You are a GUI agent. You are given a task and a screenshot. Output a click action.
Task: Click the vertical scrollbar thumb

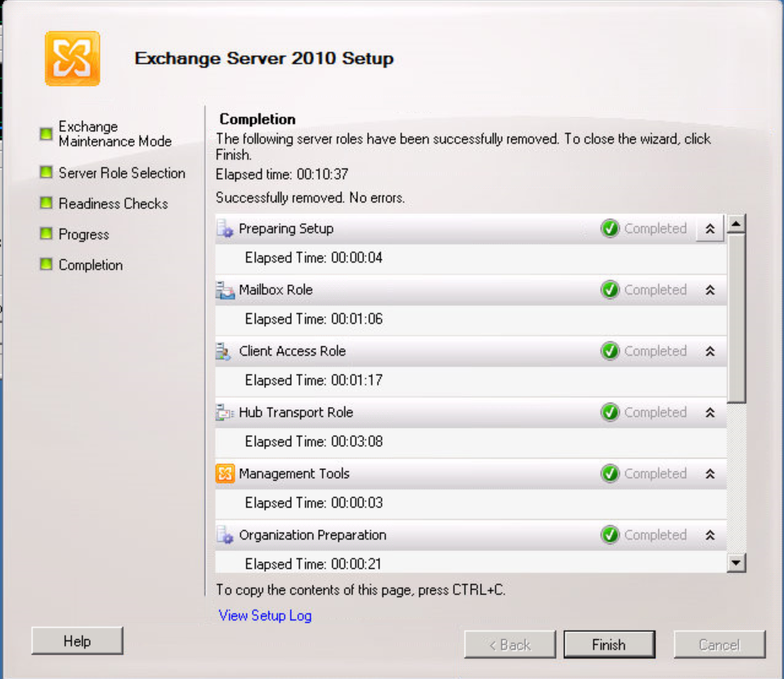(737, 318)
